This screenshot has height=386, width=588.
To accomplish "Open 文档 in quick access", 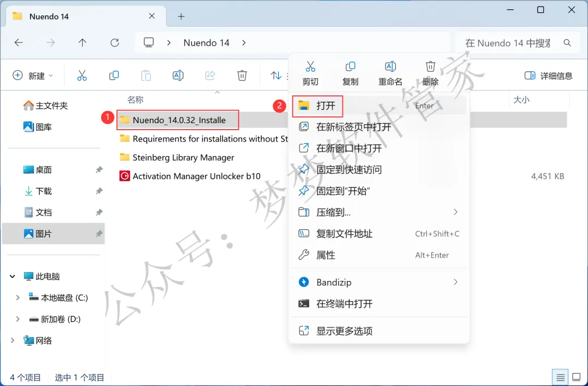I will (38, 212).
